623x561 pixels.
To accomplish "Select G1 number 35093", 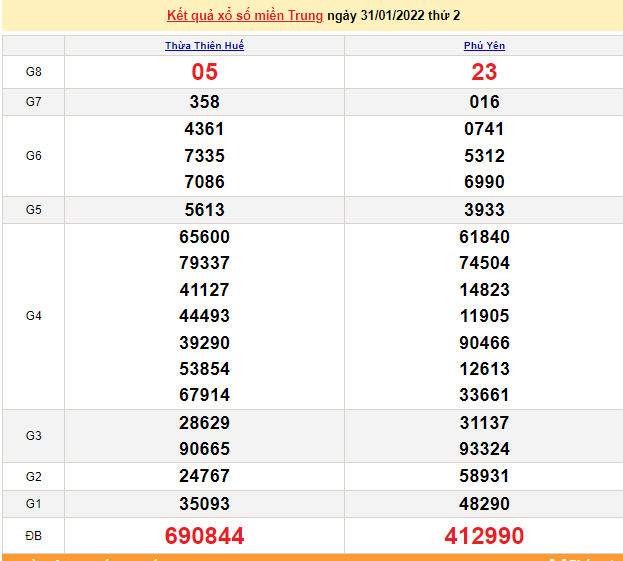I will pyautogui.click(x=204, y=504).
